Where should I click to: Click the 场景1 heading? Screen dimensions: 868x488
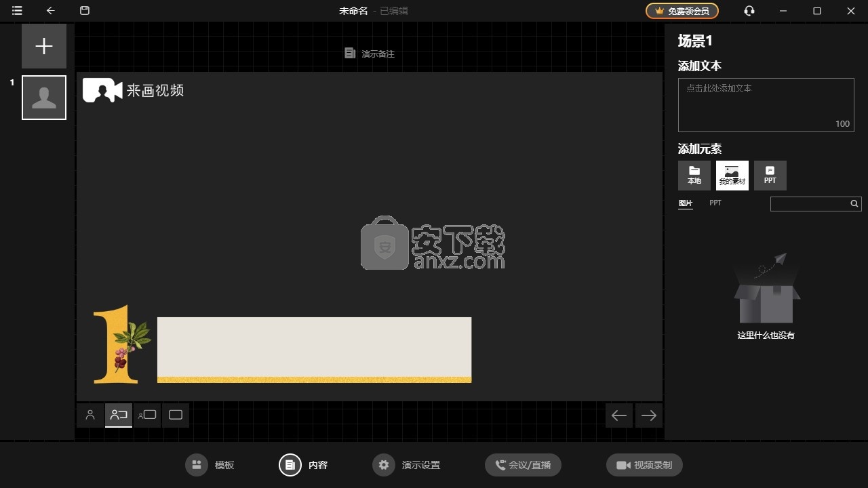[695, 41]
